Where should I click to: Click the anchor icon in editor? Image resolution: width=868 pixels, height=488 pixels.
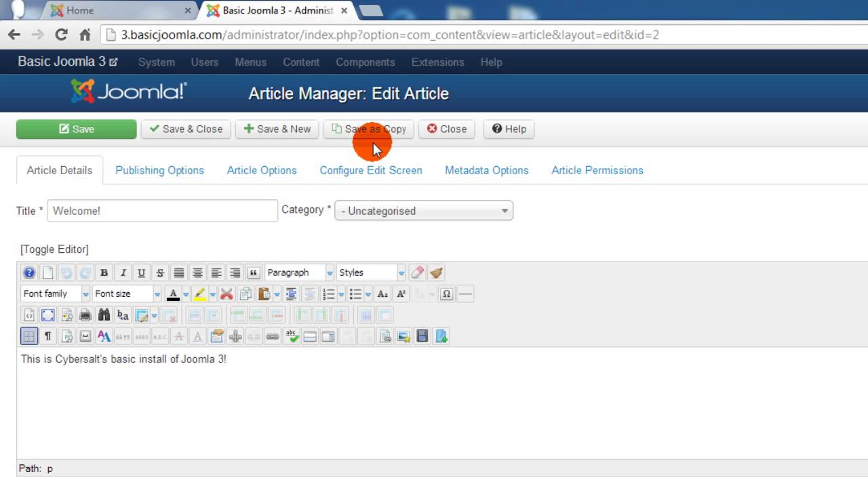click(x=235, y=336)
